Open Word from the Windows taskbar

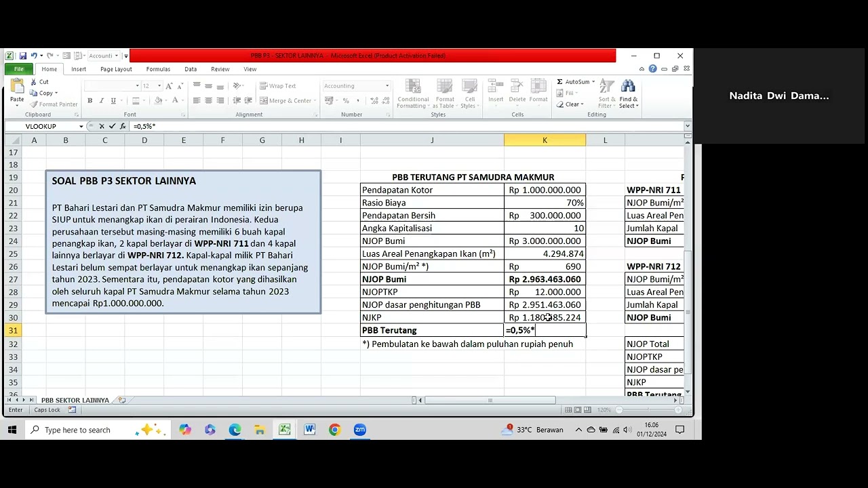tap(310, 430)
